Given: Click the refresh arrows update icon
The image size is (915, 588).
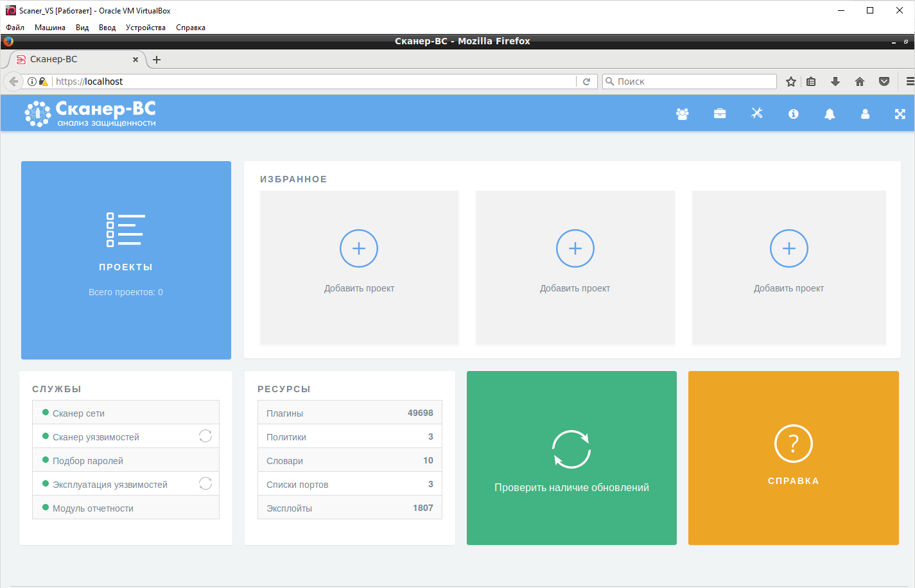Looking at the screenshot, I should click(x=571, y=449).
